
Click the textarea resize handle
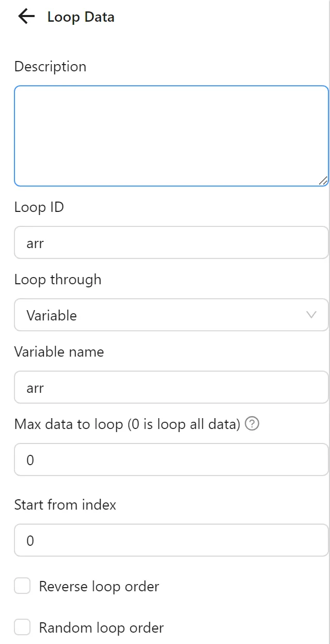point(323,181)
